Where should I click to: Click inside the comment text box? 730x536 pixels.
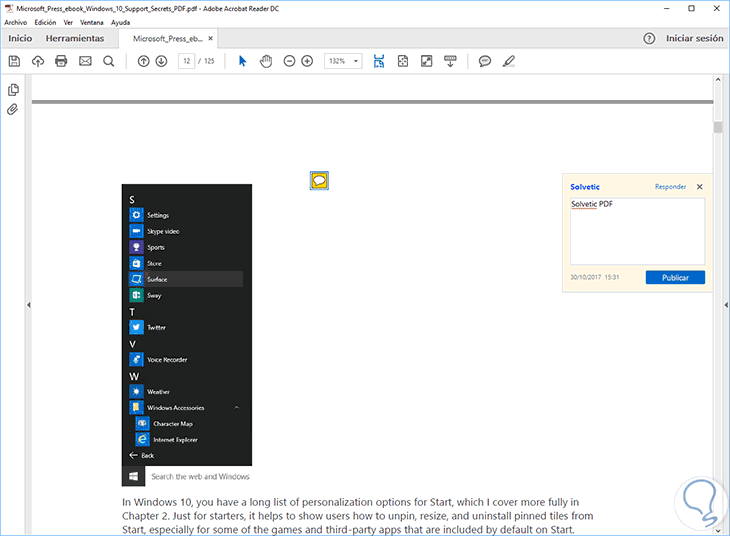pyautogui.click(x=637, y=231)
